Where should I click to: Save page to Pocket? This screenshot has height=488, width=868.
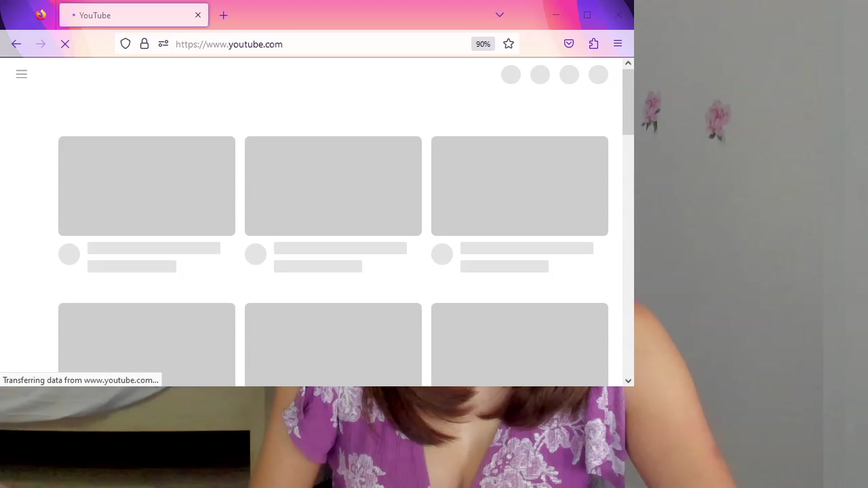tap(569, 44)
